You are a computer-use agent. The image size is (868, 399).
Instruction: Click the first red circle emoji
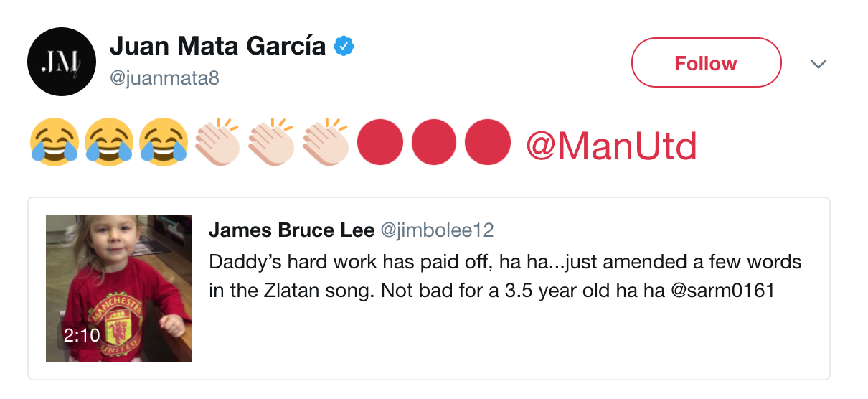(379, 142)
